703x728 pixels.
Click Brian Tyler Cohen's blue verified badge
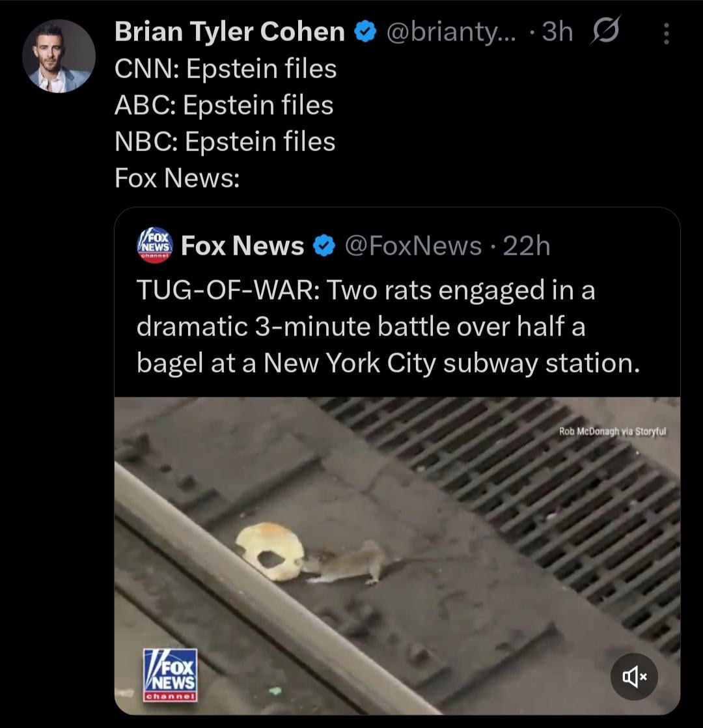pyautogui.click(x=365, y=32)
